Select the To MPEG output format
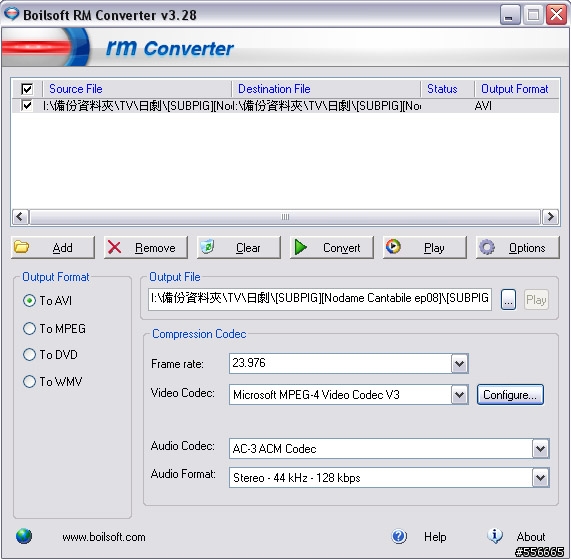This screenshot has width=571, height=560. 29,328
